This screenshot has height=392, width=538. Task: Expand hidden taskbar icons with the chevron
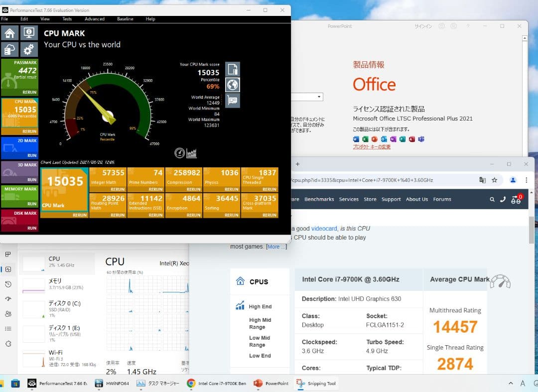pyautogui.click(x=510, y=384)
